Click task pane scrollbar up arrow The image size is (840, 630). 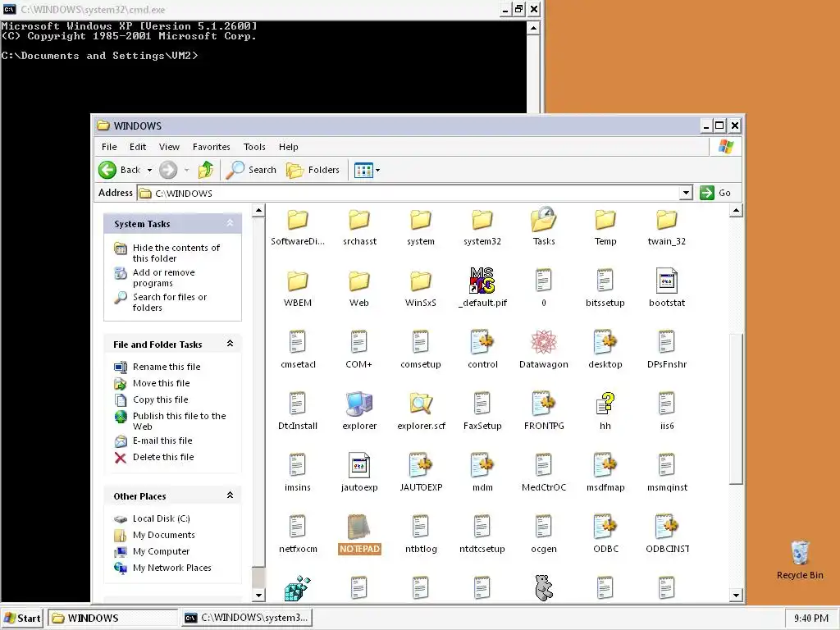(258, 211)
